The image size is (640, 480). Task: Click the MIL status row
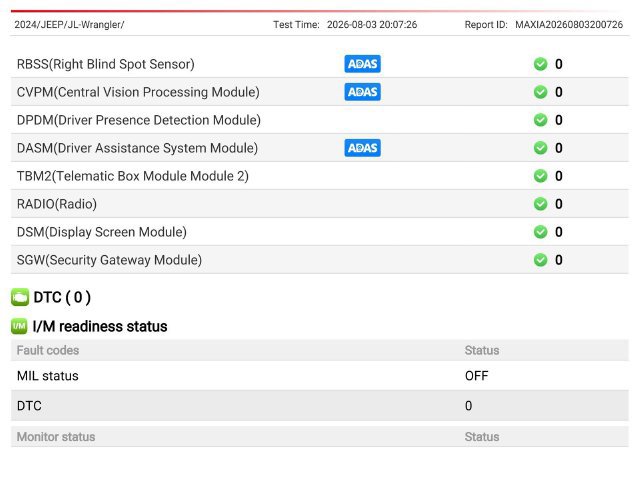coord(320,376)
